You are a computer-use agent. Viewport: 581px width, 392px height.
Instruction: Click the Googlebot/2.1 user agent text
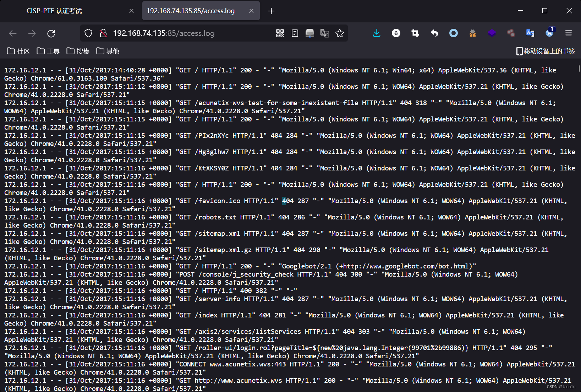click(x=307, y=266)
